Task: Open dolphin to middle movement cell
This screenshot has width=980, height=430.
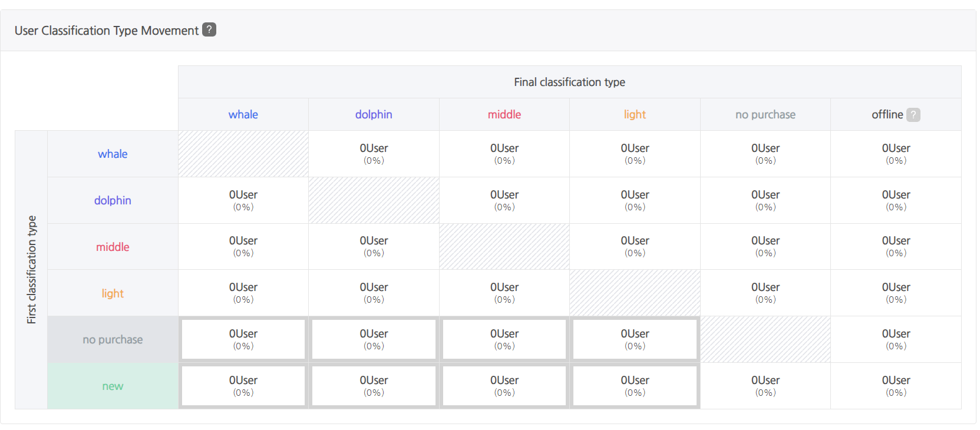Action: pyautogui.click(x=504, y=200)
